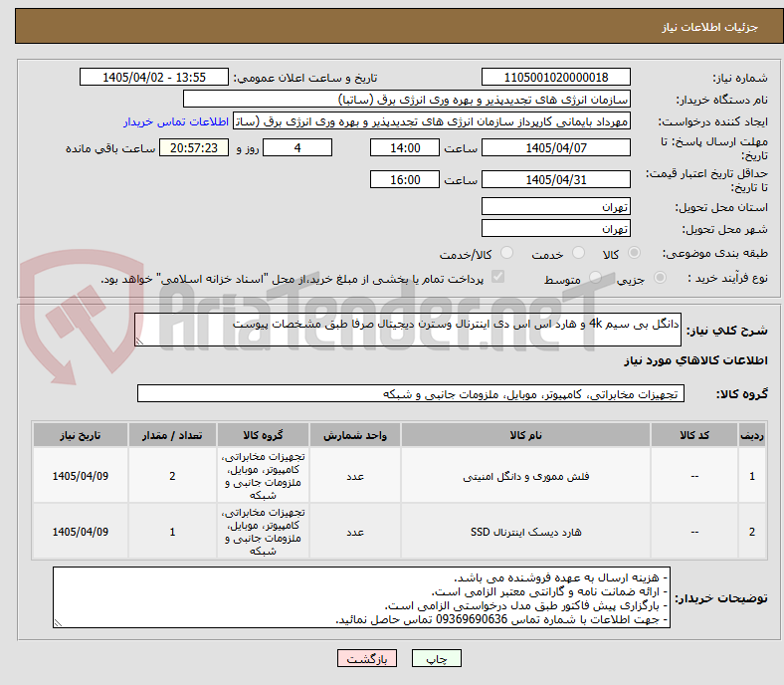784x685 pixels.
Task: Click the buyer organization name field
Action: pyautogui.click(x=407, y=100)
